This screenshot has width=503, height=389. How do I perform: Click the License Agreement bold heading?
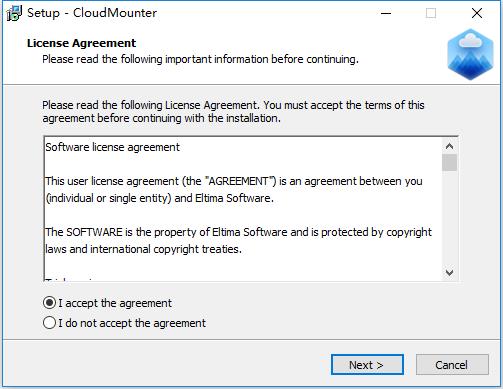pyautogui.click(x=81, y=43)
